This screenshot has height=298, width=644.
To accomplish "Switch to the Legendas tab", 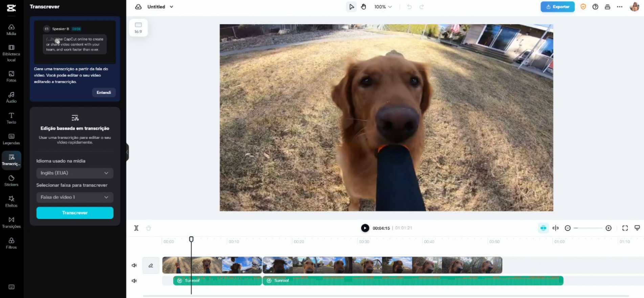I will coord(11,139).
